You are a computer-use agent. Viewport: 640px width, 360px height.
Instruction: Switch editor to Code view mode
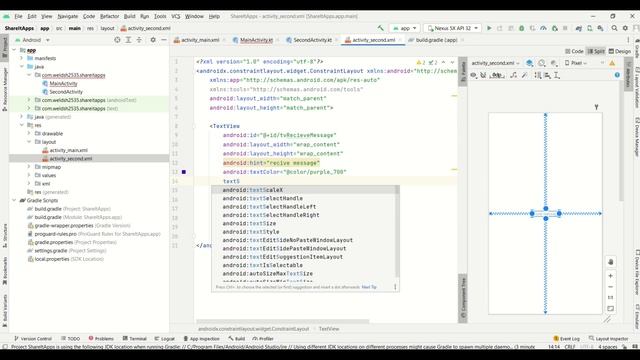coord(574,51)
